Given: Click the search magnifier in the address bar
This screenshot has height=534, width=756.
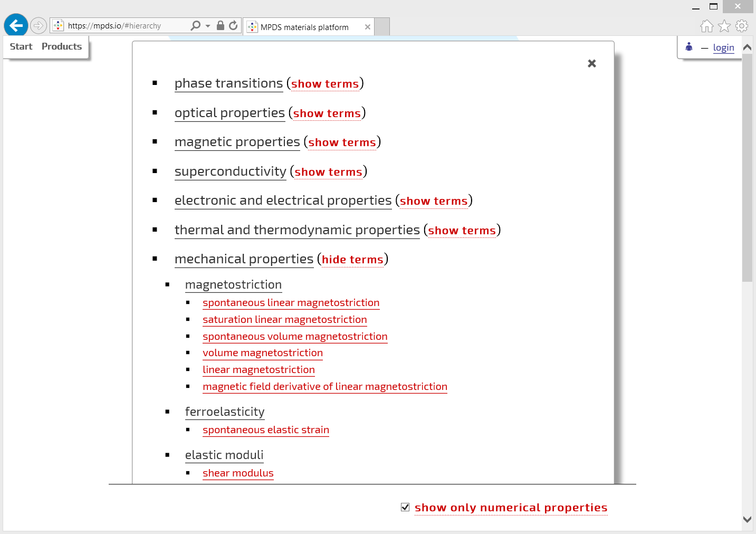Looking at the screenshot, I should click(x=195, y=25).
